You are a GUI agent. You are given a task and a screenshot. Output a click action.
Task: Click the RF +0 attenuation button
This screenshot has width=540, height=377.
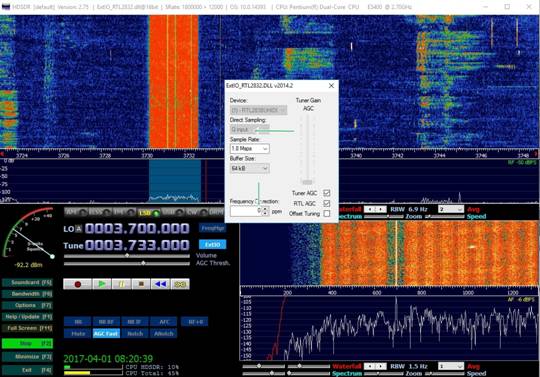[195, 322]
